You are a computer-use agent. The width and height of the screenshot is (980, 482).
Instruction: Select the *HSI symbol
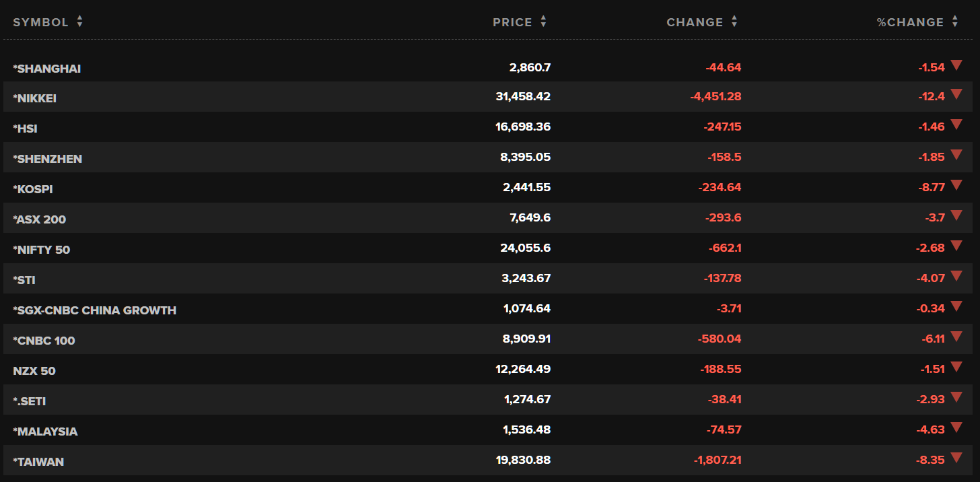pos(26,129)
